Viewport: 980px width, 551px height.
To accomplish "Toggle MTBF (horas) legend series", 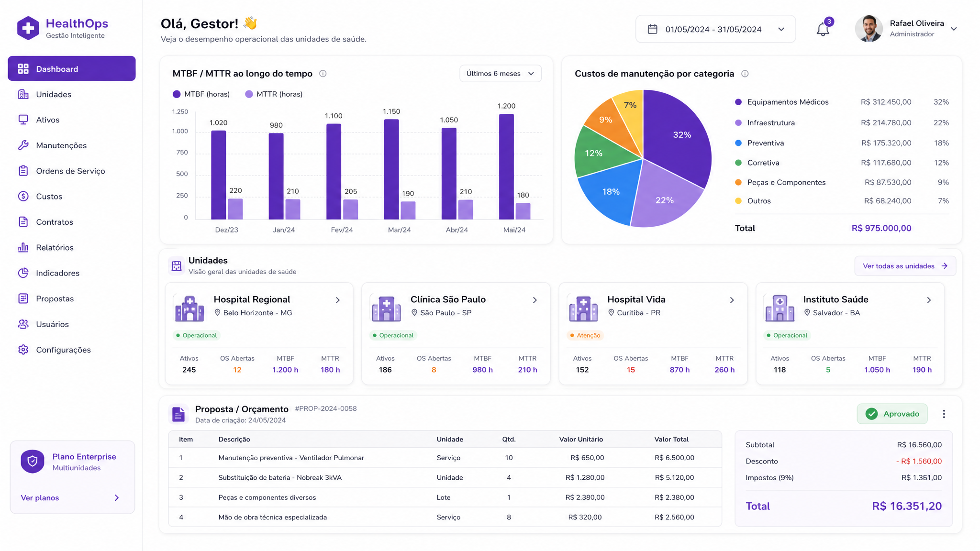I will pyautogui.click(x=201, y=94).
